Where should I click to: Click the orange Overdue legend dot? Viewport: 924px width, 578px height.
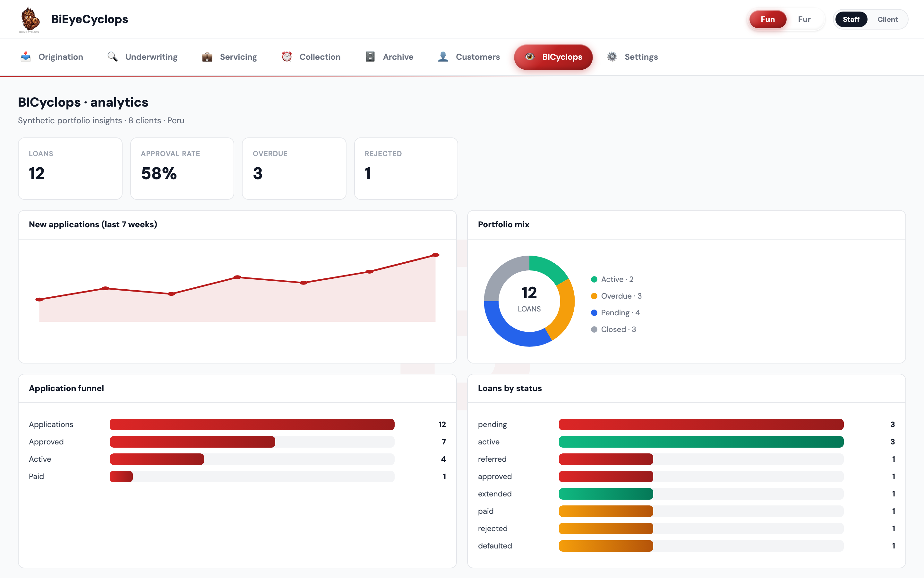click(594, 296)
